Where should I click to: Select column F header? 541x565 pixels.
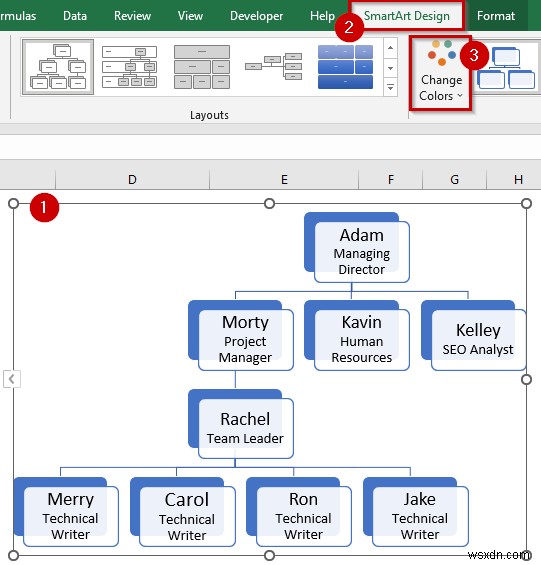pyautogui.click(x=390, y=179)
